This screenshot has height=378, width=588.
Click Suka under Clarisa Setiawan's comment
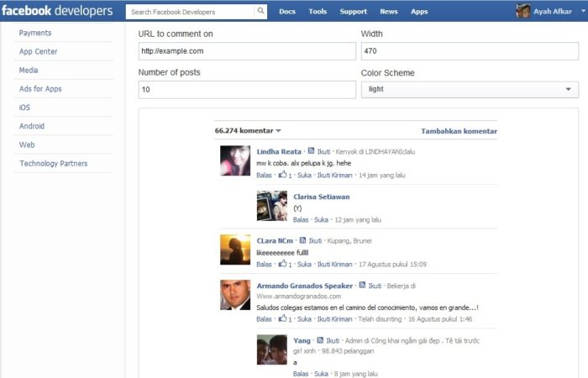[321, 220]
